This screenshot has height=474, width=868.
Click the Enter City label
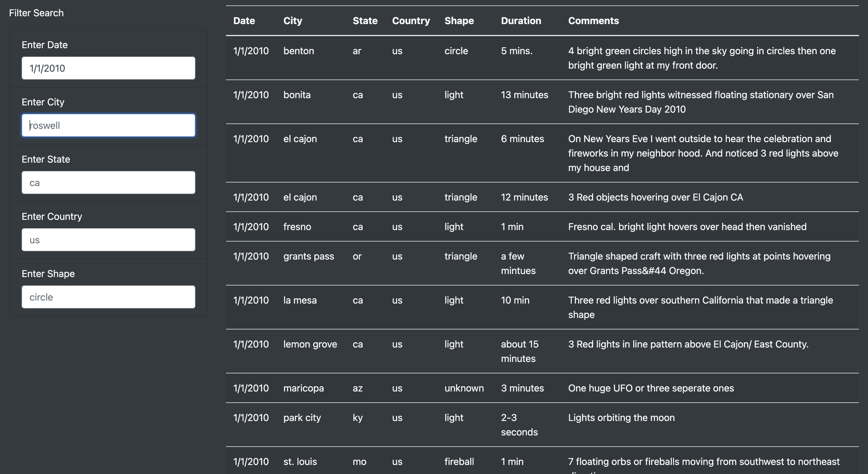click(43, 102)
